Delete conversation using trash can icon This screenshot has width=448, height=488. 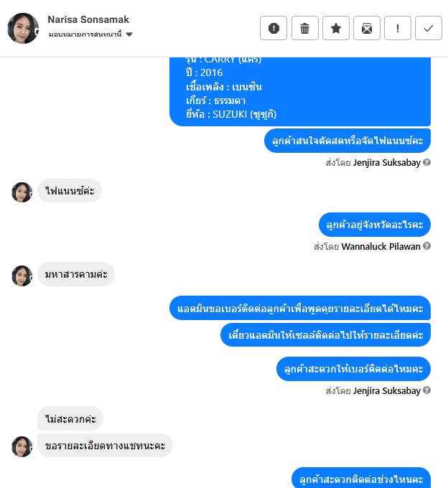click(x=305, y=28)
